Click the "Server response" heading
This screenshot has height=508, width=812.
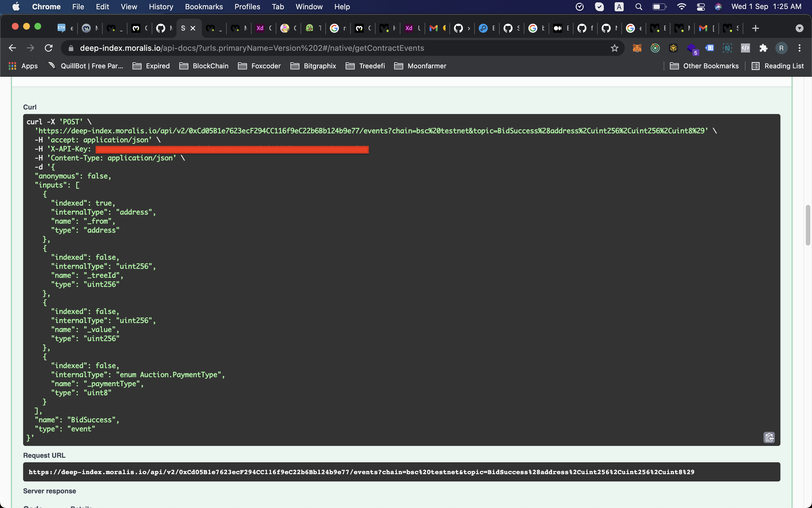[50, 491]
